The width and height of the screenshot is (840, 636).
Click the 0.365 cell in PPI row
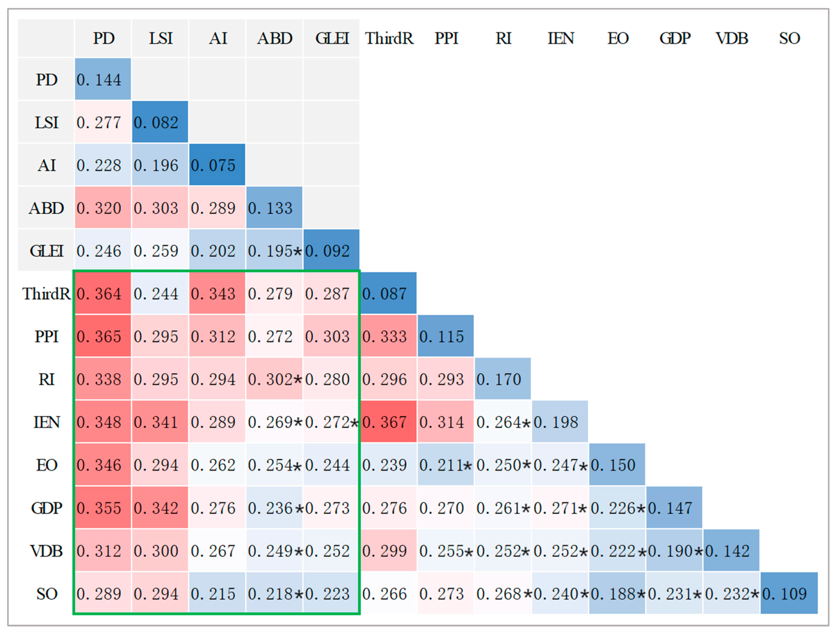[103, 337]
